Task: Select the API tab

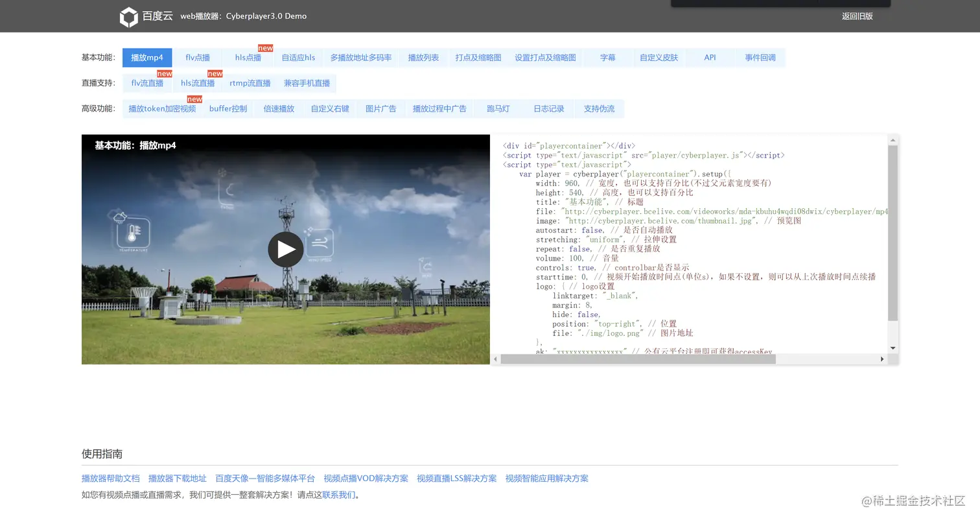Action: pyautogui.click(x=710, y=57)
